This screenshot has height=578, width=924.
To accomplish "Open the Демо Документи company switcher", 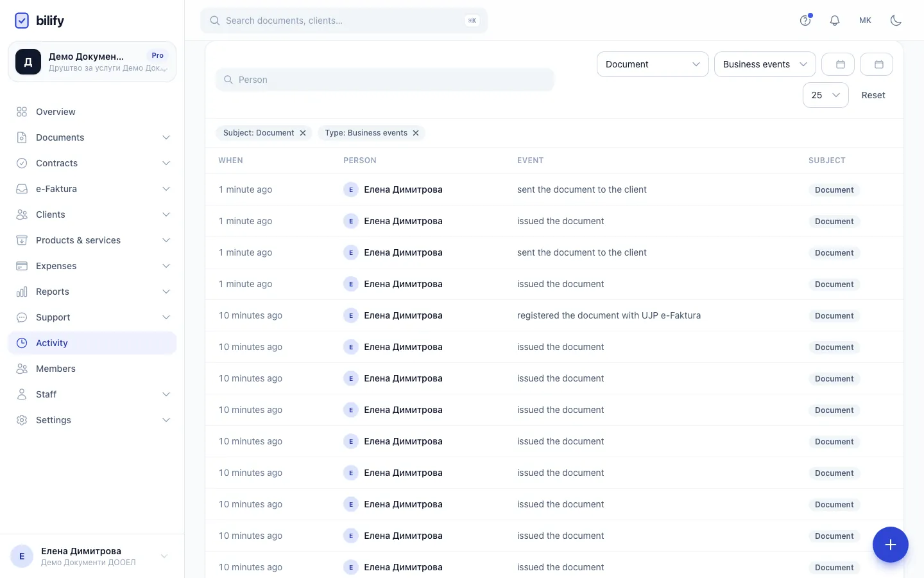I will click(92, 62).
